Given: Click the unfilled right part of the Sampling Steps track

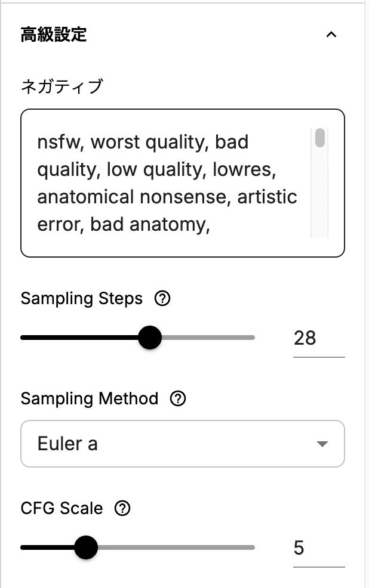Looking at the screenshot, I should pos(209,338).
